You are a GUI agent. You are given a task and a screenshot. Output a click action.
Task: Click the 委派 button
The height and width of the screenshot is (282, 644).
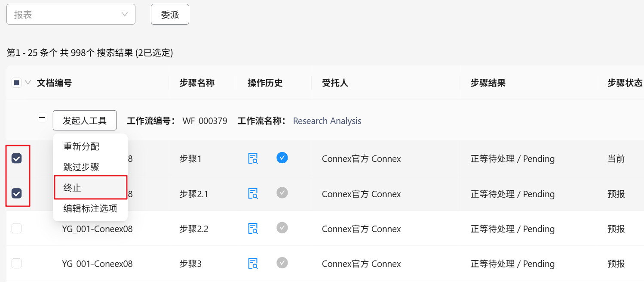pyautogui.click(x=170, y=15)
